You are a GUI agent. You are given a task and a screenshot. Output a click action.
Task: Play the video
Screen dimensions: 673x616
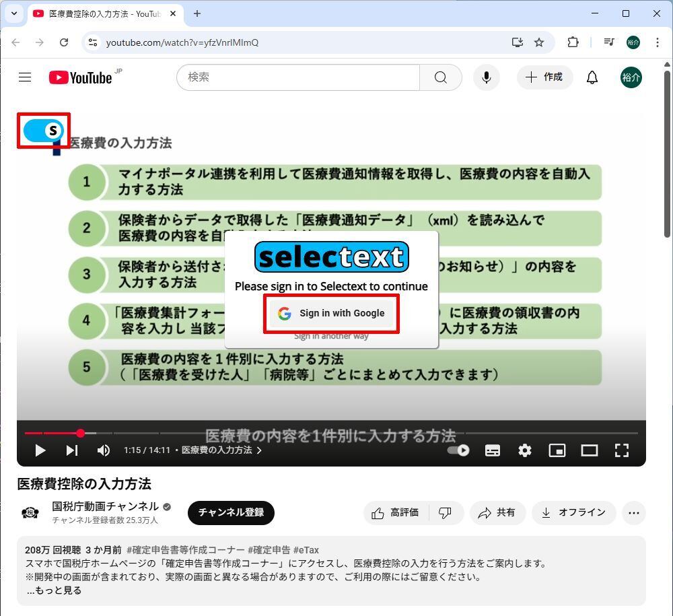[40, 450]
